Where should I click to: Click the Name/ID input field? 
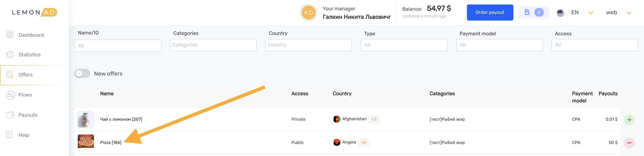point(118,46)
